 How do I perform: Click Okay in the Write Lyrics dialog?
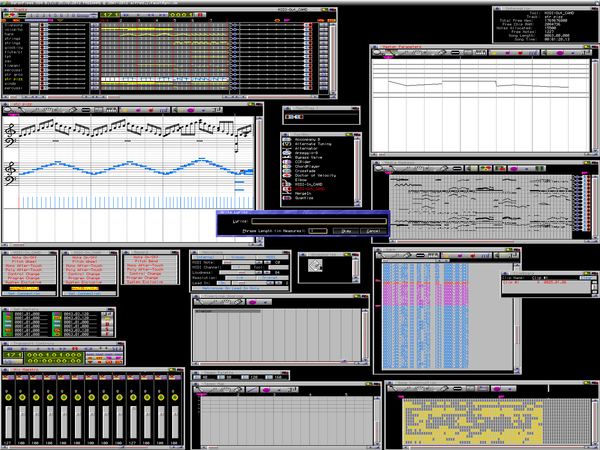(345, 230)
